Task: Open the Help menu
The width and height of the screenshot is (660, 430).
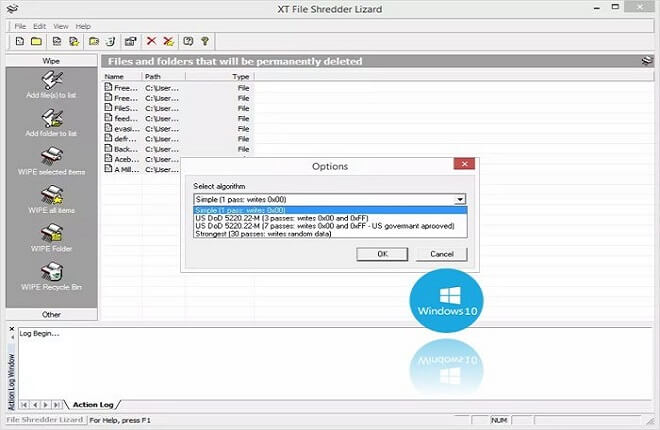Action: pyautogui.click(x=83, y=26)
